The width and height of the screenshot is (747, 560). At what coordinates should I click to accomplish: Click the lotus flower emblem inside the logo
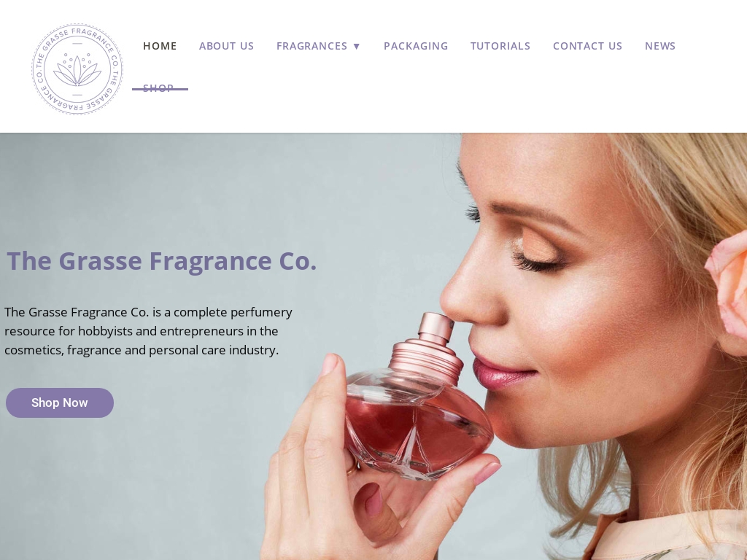pos(77,71)
